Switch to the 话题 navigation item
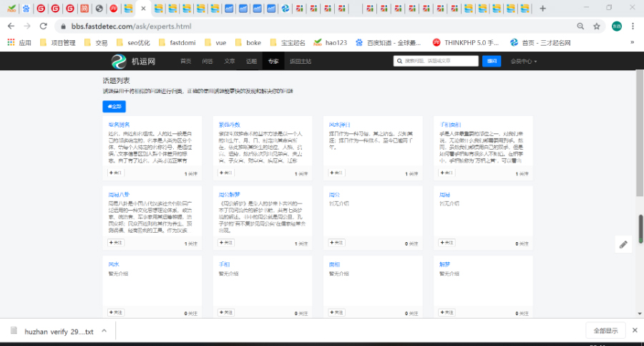This screenshot has height=346, width=644. (251, 62)
